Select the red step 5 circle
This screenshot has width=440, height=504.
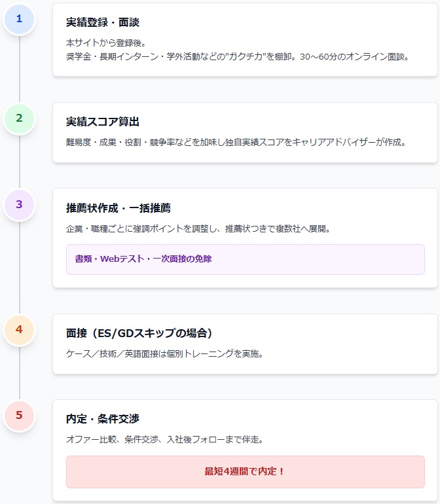[x=19, y=415]
